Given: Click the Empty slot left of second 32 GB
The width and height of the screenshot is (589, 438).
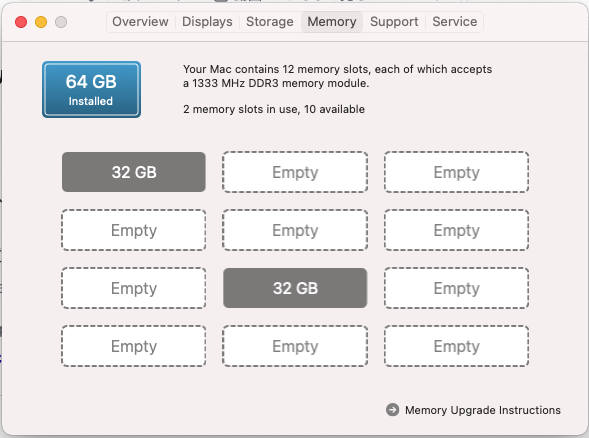Looking at the screenshot, I should [134, 288].
